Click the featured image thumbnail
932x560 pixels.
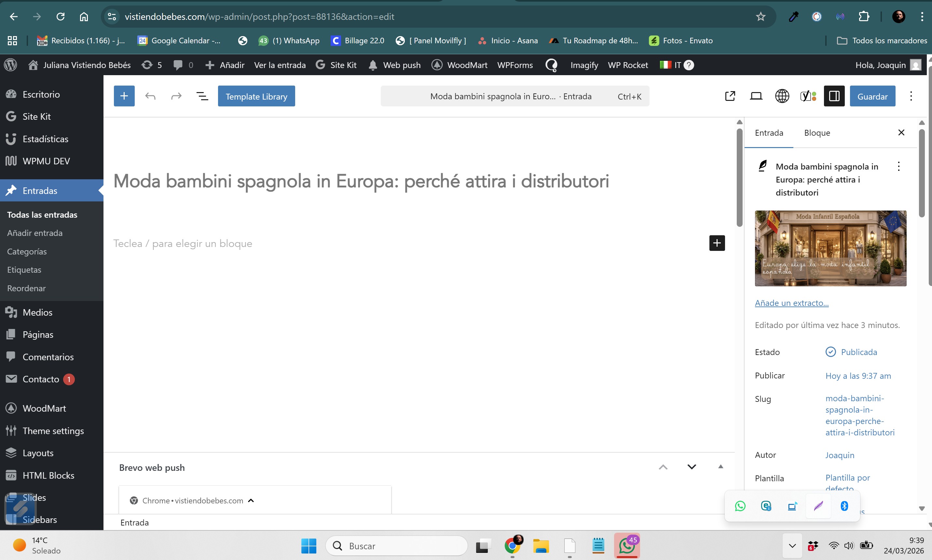pyautogui.click(x=830, y=248)
